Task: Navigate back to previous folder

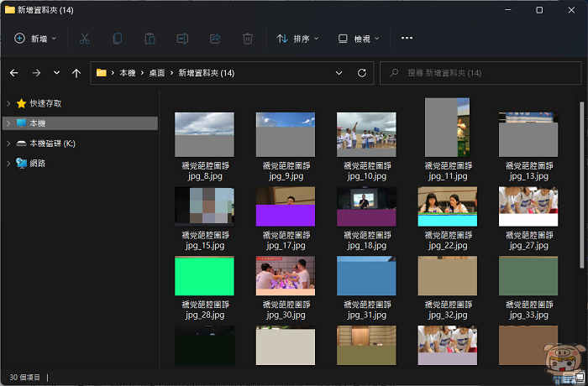Action: [14, 73]
